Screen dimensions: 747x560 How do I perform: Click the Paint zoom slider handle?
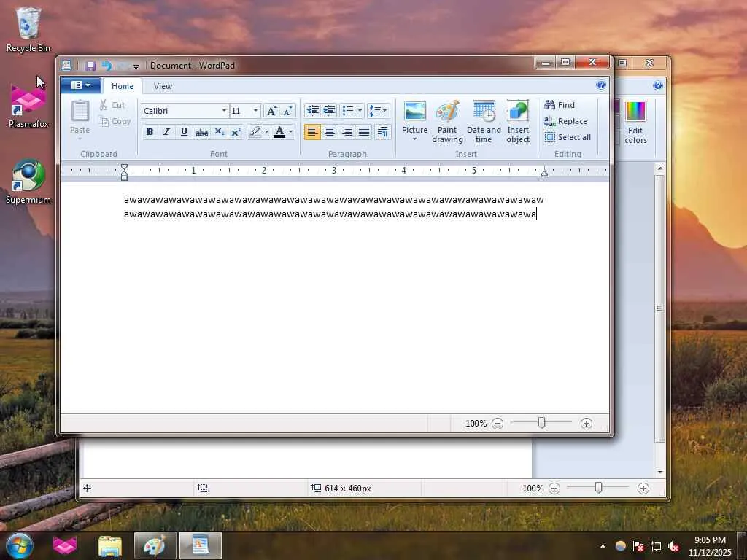(598, 487)
